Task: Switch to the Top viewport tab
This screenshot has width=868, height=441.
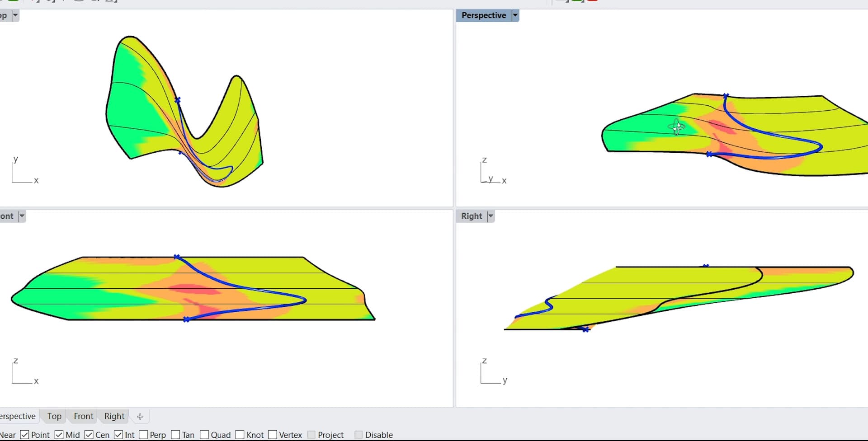Action: tap(54, 416)
